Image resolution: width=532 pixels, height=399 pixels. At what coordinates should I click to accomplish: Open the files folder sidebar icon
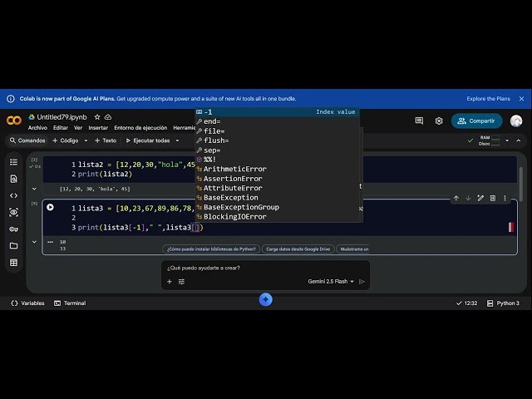click(x=13, y=246)
